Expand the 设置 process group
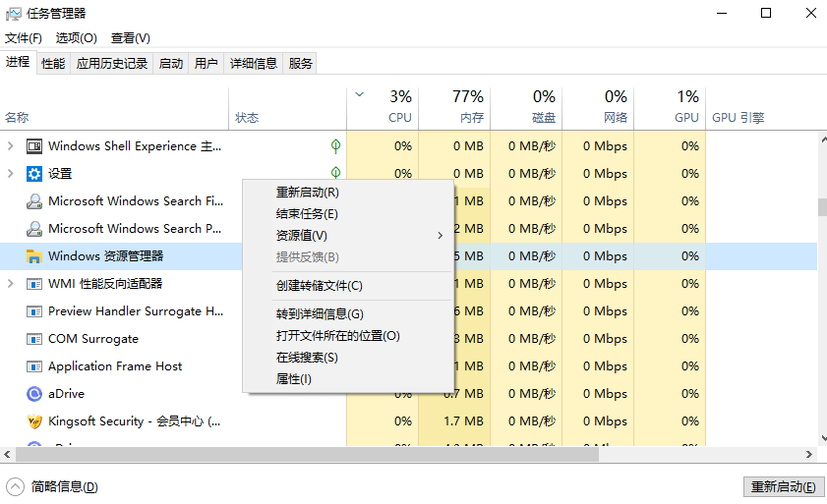The width and height of the screenshot is (827, 504). [11, 174]
